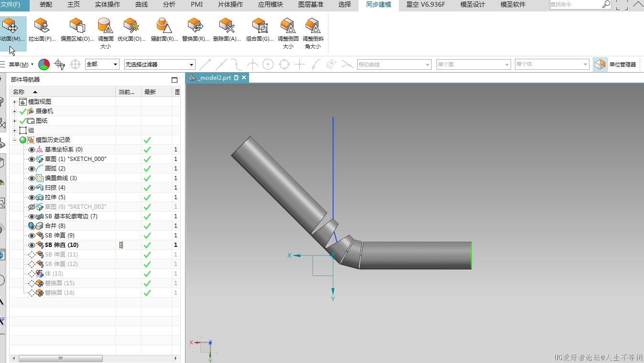Toggle visibility eye of 草图 (1) SKETCH_000
644x363 pixels.
coord(32,159)
